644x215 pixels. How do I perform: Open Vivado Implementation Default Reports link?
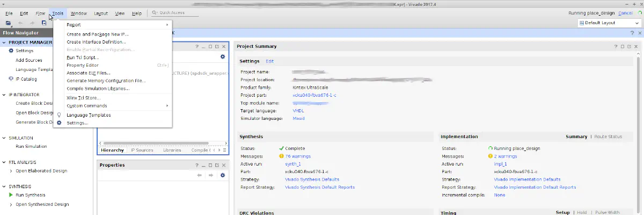[x=535, y=187]
